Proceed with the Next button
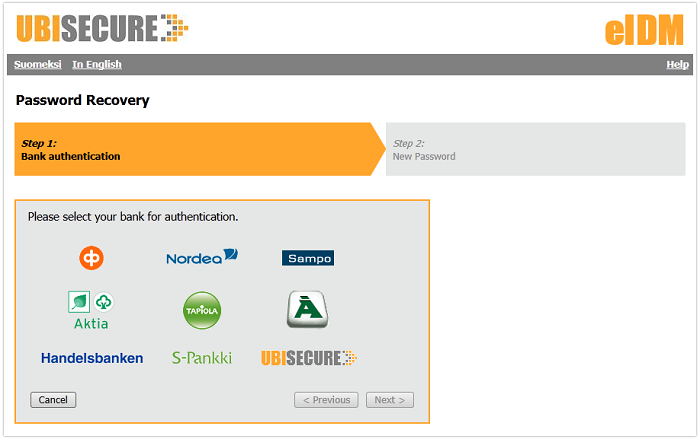Viewport: 700px width, 439px height. (390, 400)
